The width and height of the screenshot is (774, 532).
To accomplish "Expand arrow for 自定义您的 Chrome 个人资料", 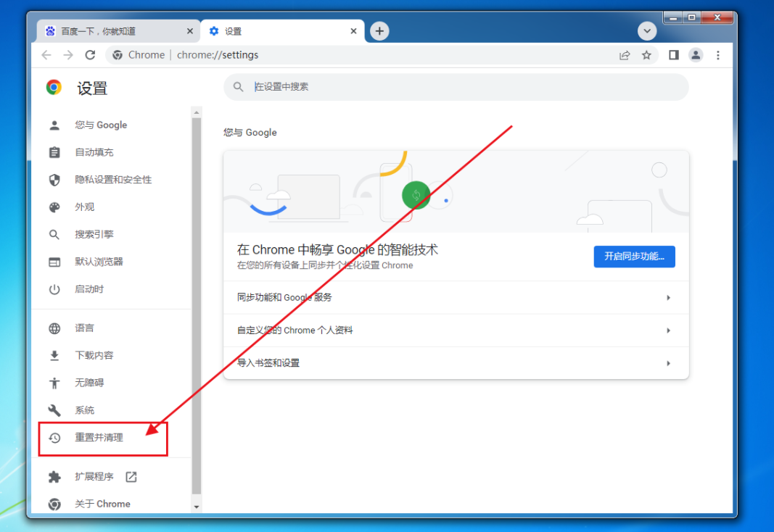I will tap(668, 331).
